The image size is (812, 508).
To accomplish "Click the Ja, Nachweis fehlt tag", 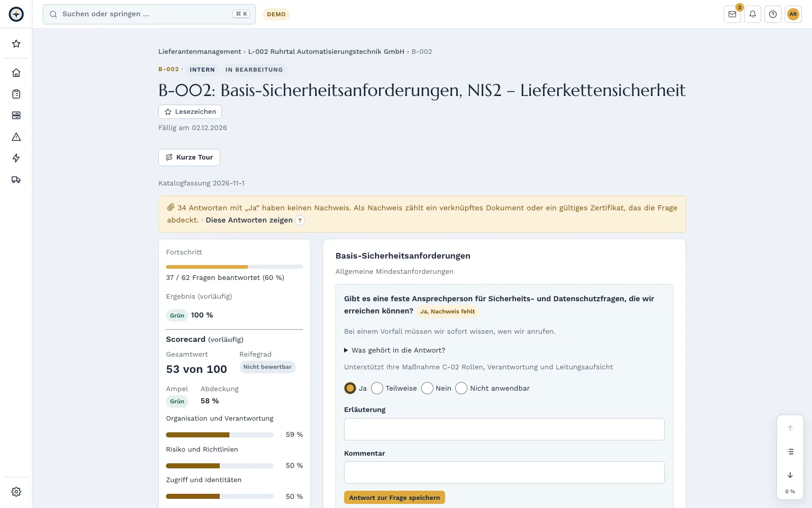I will coord(448,311).
